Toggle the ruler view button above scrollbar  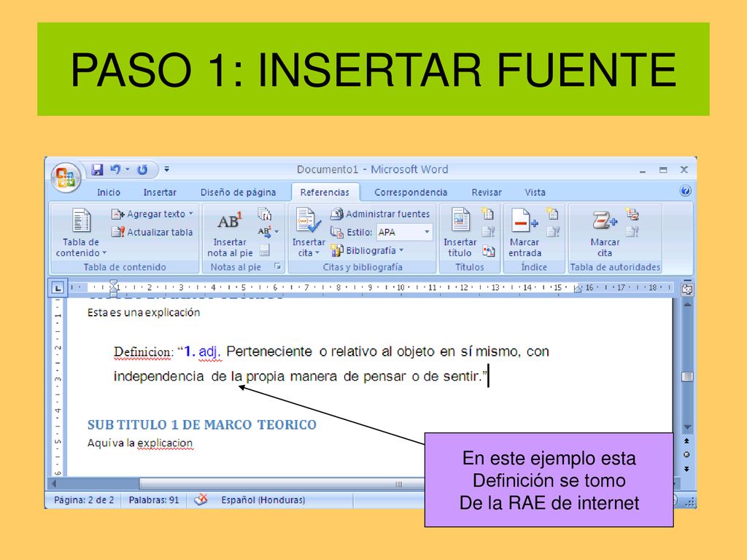(x=687, y=289)
